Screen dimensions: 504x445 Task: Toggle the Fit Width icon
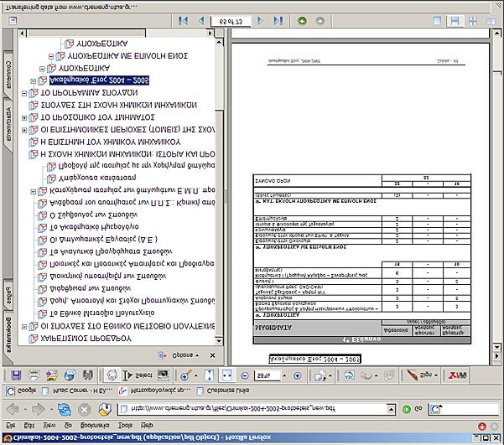point(227,375)
